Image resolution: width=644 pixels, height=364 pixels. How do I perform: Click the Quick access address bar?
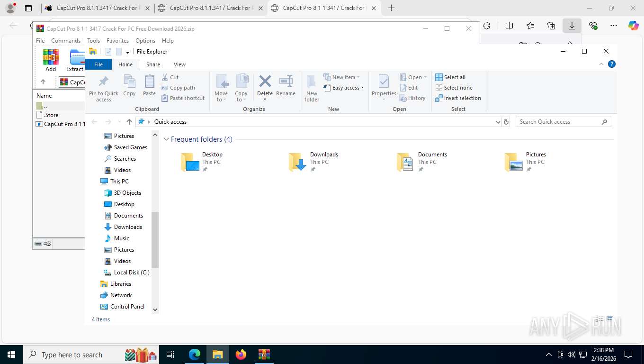pos(318,122)
